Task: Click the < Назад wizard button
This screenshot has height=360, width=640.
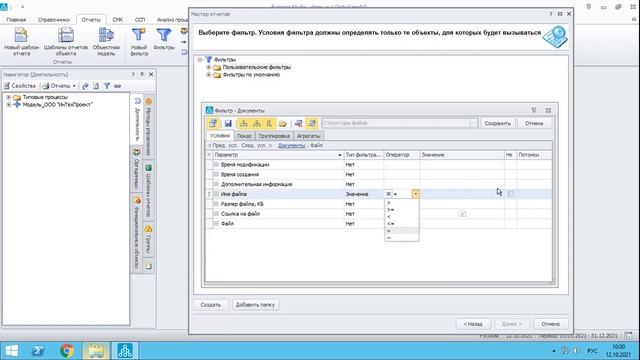Action: pos(473,324)
